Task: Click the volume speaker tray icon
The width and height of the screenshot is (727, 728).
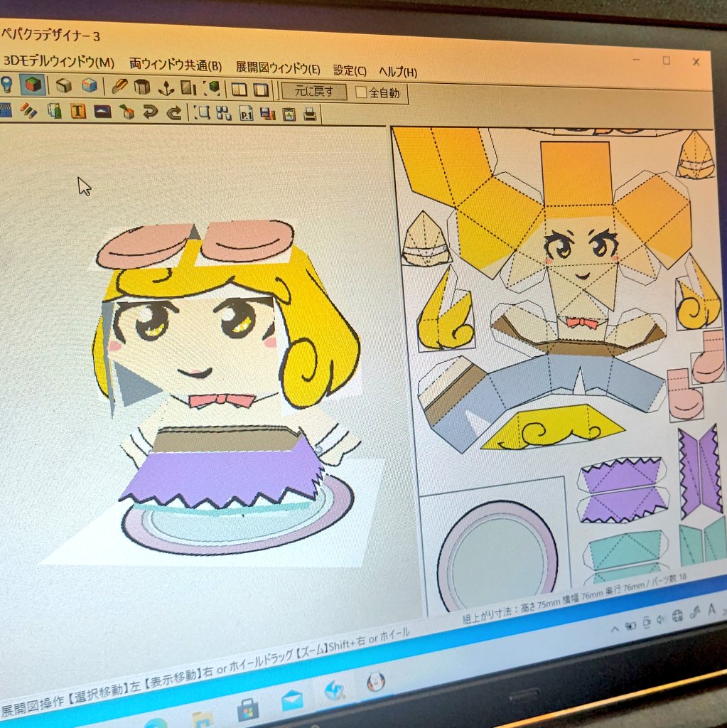Action: coord(661,620)
